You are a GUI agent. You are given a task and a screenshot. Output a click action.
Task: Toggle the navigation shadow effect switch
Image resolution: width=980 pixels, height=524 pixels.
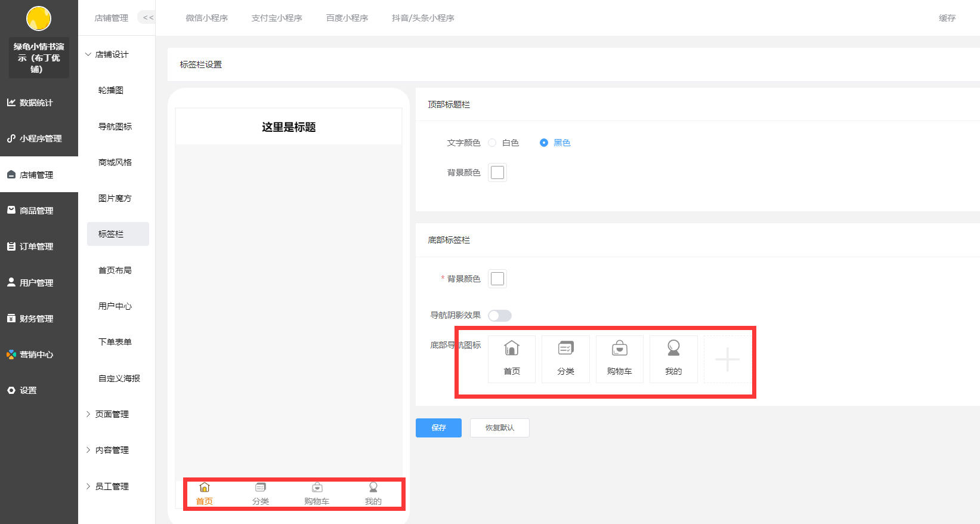tap(499, 316)
